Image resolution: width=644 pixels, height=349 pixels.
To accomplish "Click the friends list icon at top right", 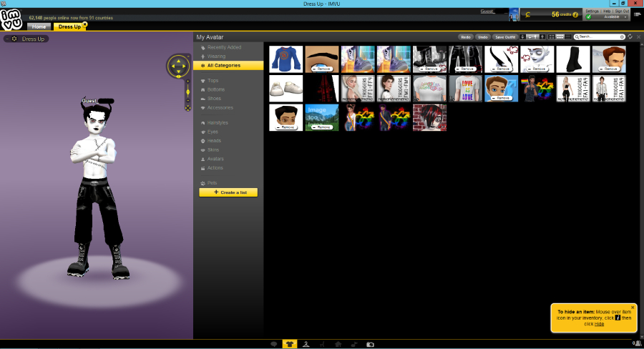I will (x=638, y=14).
